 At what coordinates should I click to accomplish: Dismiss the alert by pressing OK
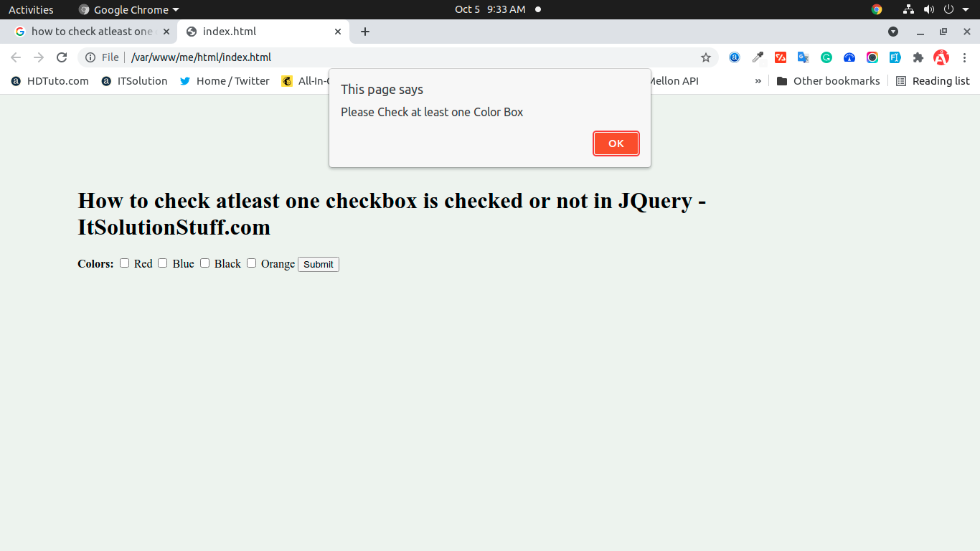tap(616, 143)
